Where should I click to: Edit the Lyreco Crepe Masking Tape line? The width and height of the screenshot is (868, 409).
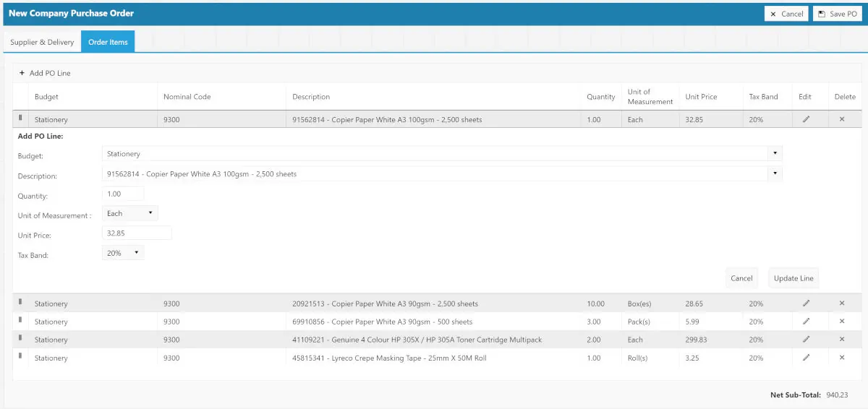pyautogui.click(x=806, y=358)
